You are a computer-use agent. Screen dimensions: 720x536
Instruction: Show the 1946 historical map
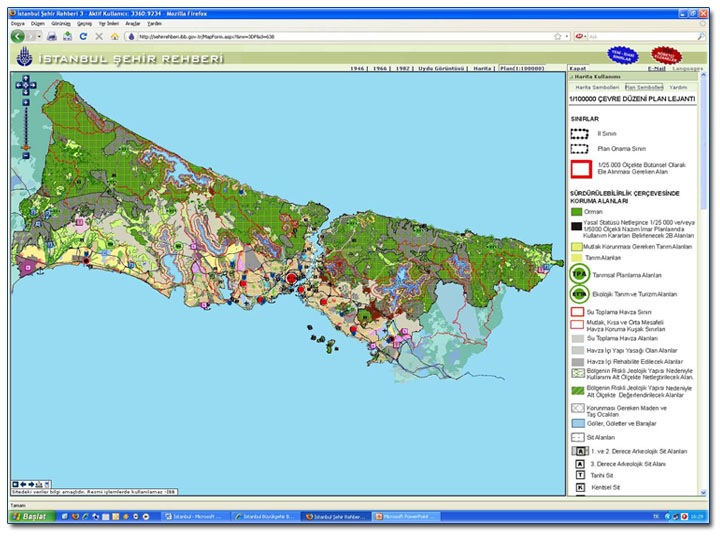point(357,68)
